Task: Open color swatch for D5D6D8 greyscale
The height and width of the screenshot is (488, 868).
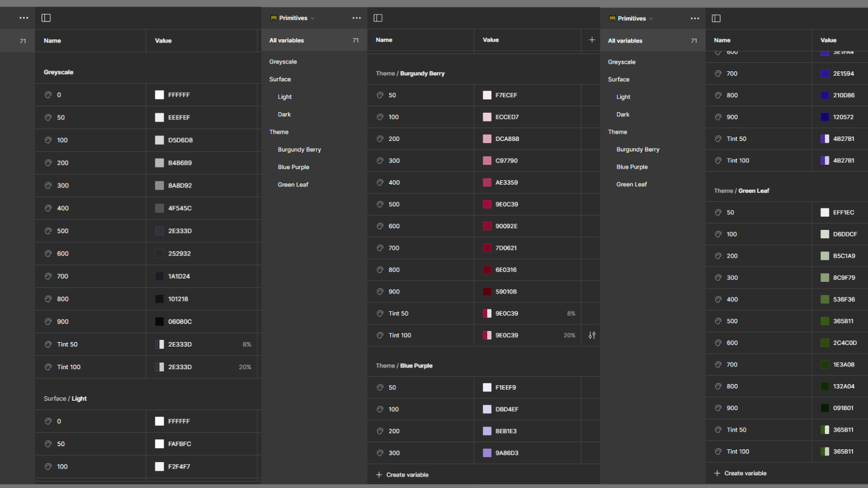Action: pos(159,140)
